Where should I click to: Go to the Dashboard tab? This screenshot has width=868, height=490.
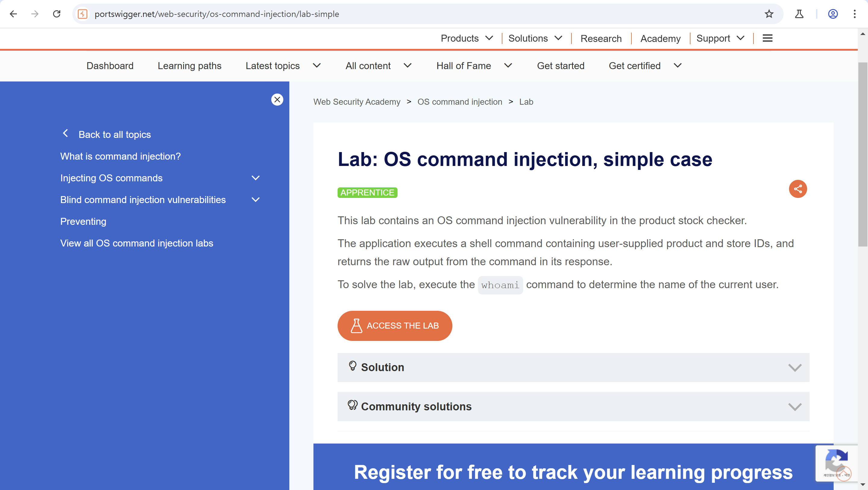(x=110, y=66)
